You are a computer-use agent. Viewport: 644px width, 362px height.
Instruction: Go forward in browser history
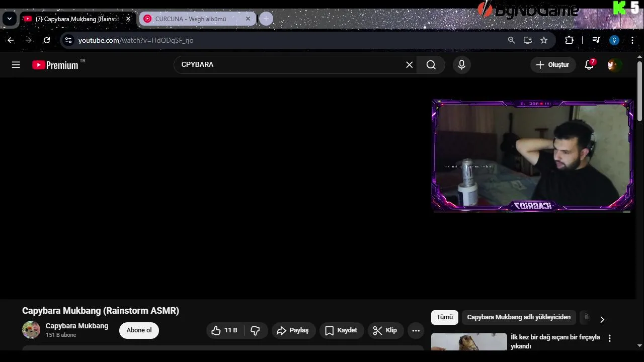[29, 40]
